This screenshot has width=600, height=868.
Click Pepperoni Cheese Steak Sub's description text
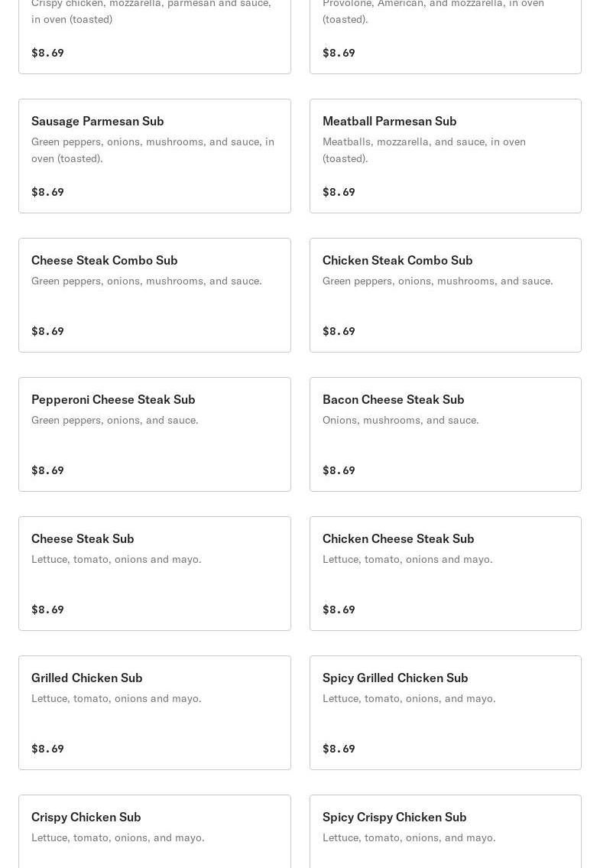(x=115, y=420)
